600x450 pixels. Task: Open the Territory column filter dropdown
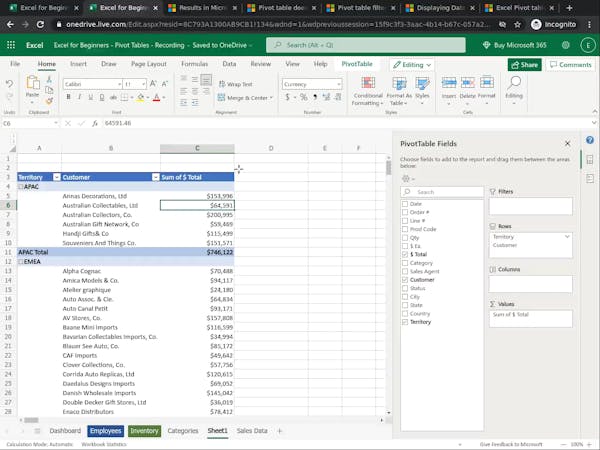point(57,177)
